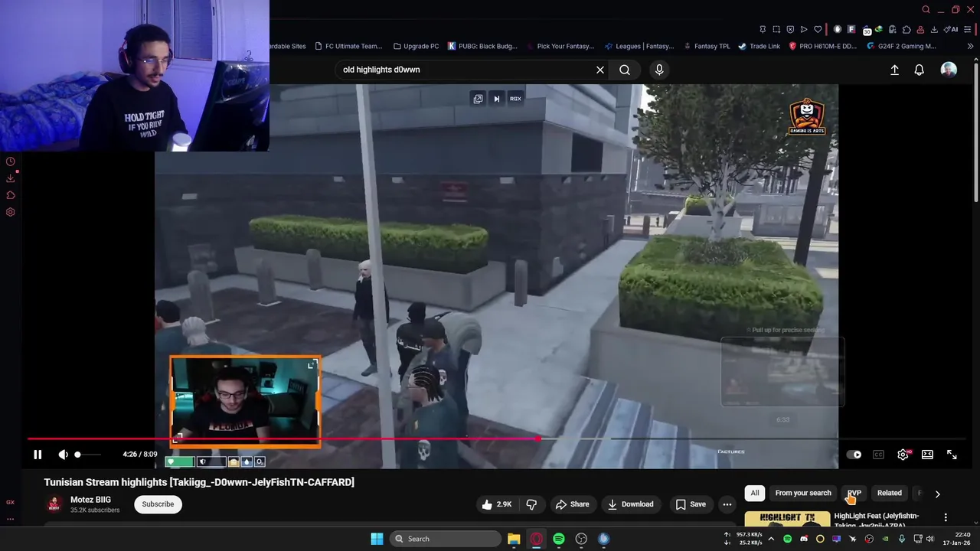The height and width of the screenshot is (551, 980).
Task: Like the video with 2.9K likes
Action: pos(496,504)
